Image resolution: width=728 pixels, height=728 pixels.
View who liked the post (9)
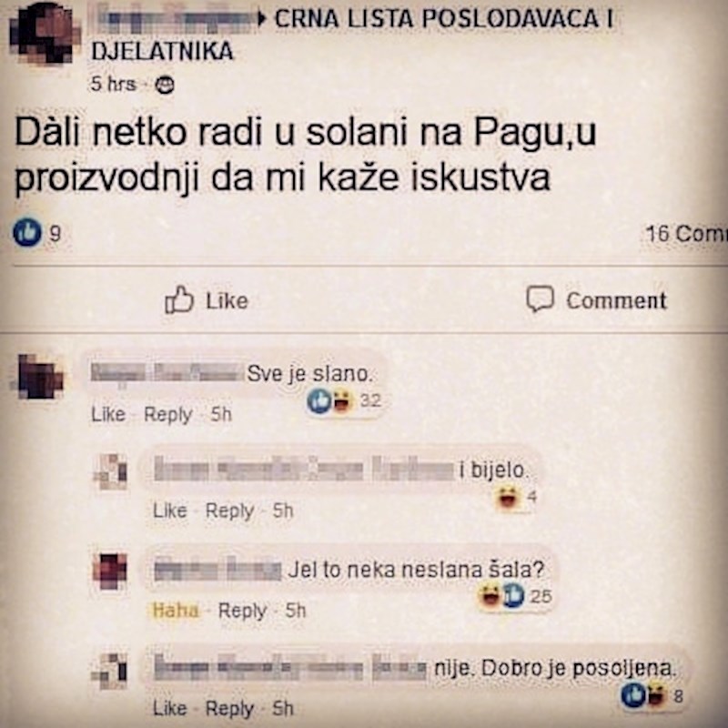click(x=37, y=233)
